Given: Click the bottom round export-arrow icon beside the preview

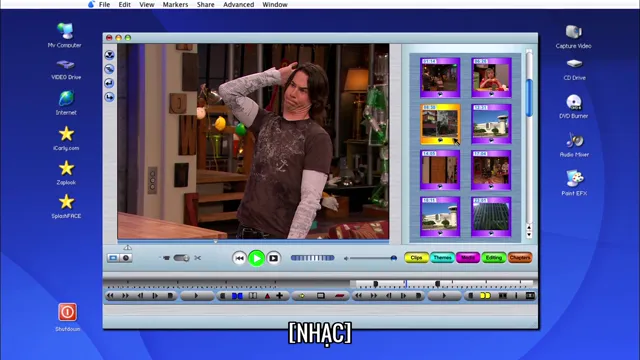Looking at the screenshot, I should 109,97.
